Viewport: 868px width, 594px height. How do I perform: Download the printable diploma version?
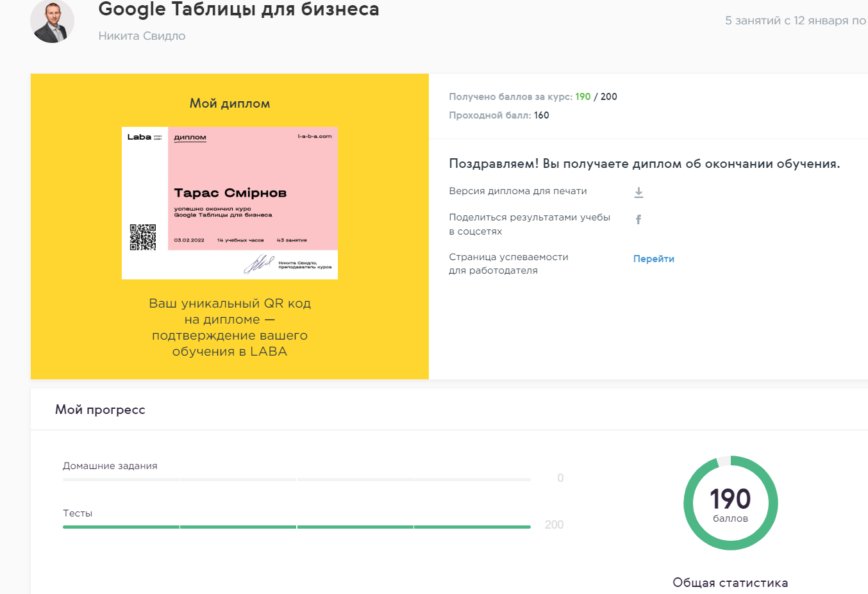coord(638,192)
